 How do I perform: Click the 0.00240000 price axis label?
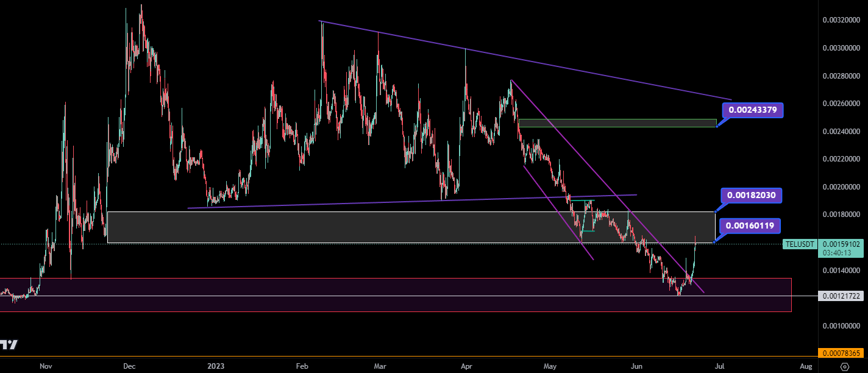pyautogui.click(x=841, y=132)
